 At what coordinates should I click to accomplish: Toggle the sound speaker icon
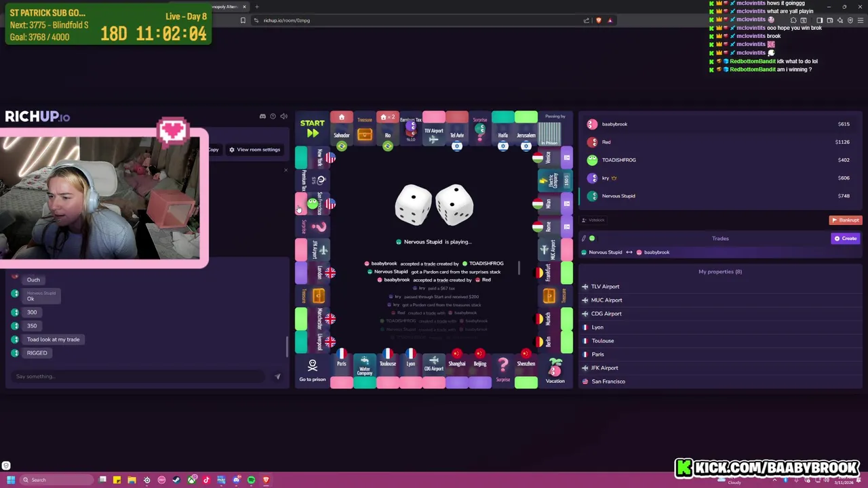(x=283, y=117)
